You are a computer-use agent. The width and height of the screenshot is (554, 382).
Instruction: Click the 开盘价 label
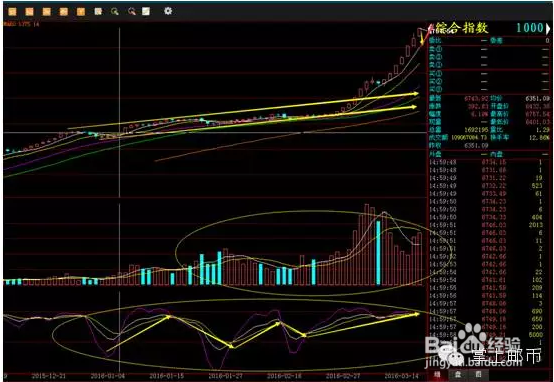(x=499, y=106)
